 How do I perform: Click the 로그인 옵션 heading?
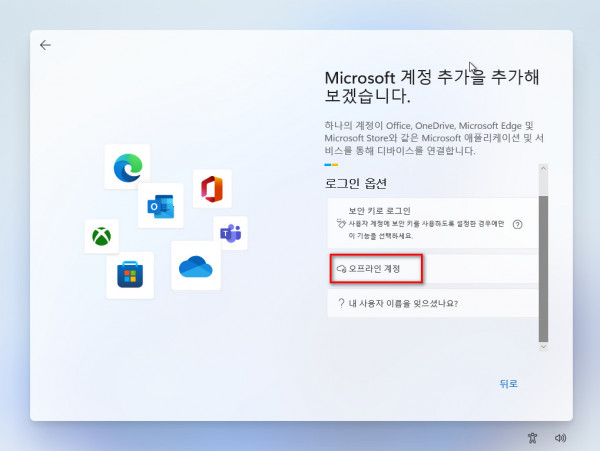point(355,184)
